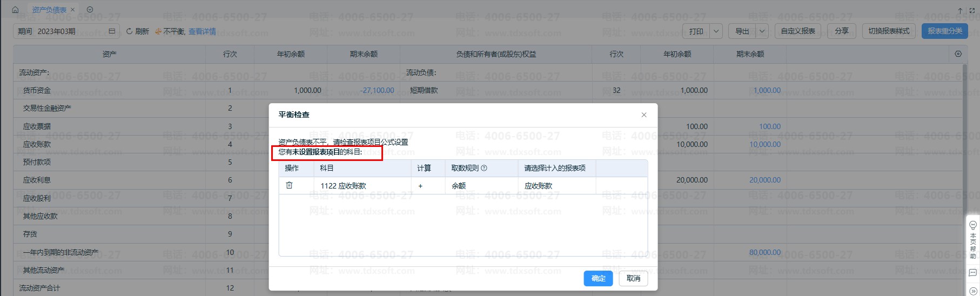
Task: Open table column settings gear icon
Action: pyautogui.click(x=958, y=54)
